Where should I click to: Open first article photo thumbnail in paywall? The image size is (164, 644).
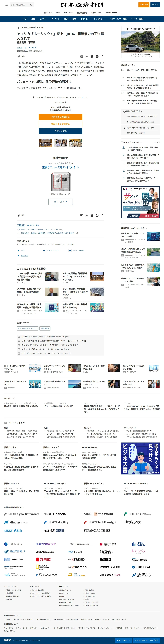pos(45,143)
